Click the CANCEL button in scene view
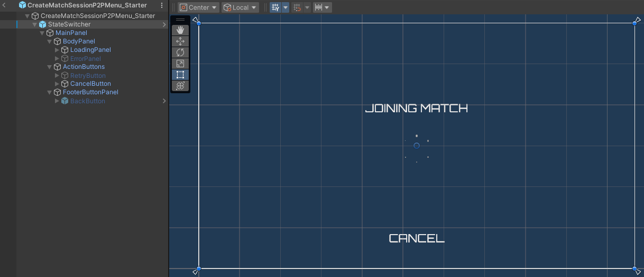 coord(417,238)
